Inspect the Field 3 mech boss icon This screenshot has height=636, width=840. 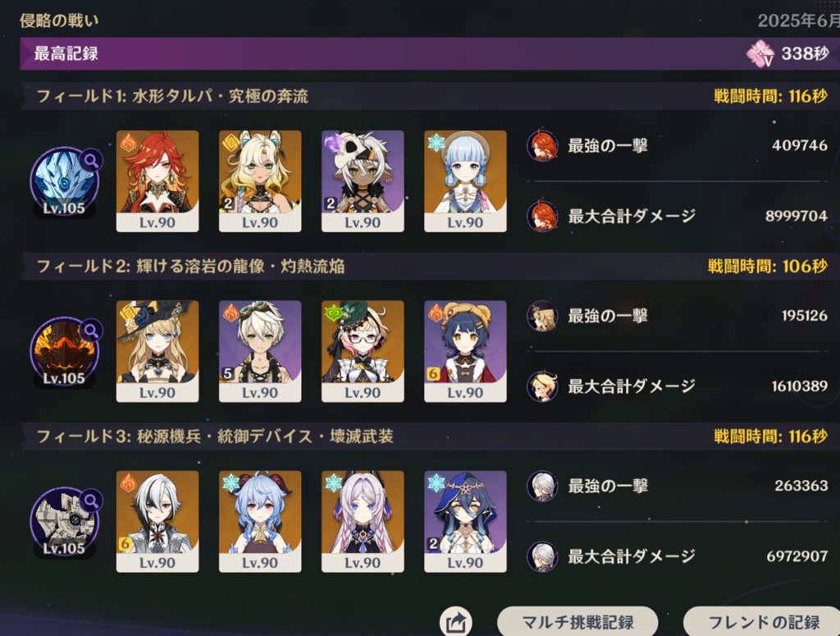(64, 521)
